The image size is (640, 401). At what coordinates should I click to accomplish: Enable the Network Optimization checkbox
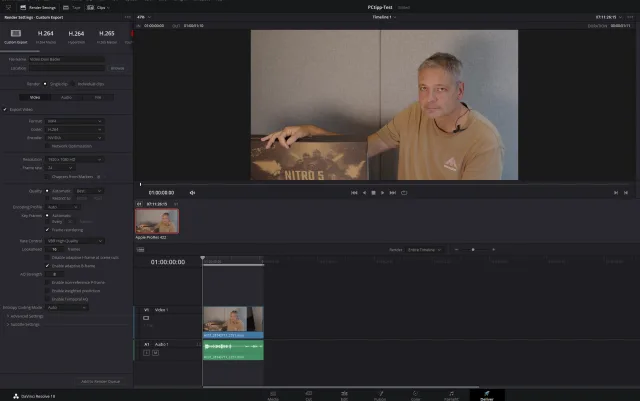click(48, 145)
